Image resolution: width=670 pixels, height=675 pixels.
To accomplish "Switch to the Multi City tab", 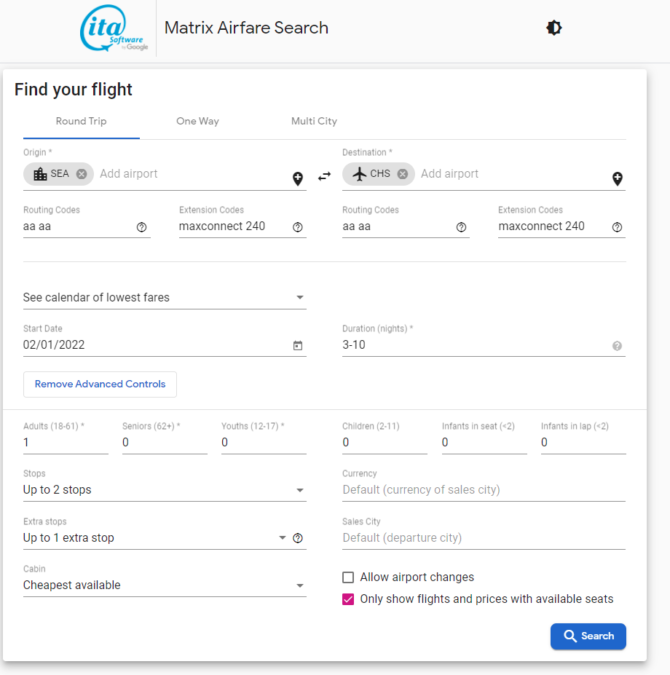I will pyautogui.click(x=314, y=121).
